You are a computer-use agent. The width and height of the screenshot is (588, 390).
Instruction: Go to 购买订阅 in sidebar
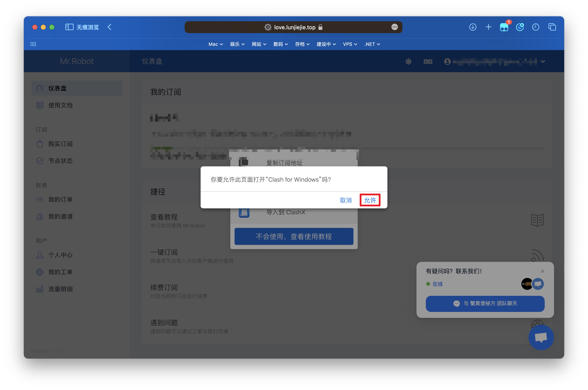[60, 144]
